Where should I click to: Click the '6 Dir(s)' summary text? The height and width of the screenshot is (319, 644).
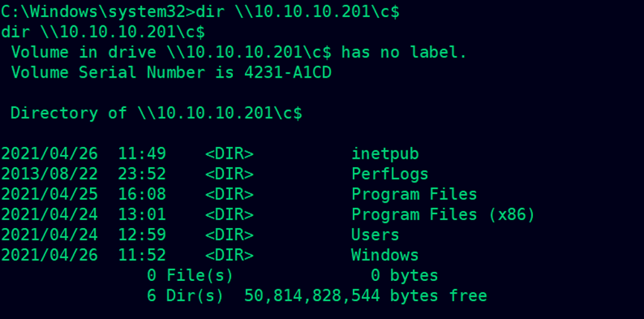point(185,296)
